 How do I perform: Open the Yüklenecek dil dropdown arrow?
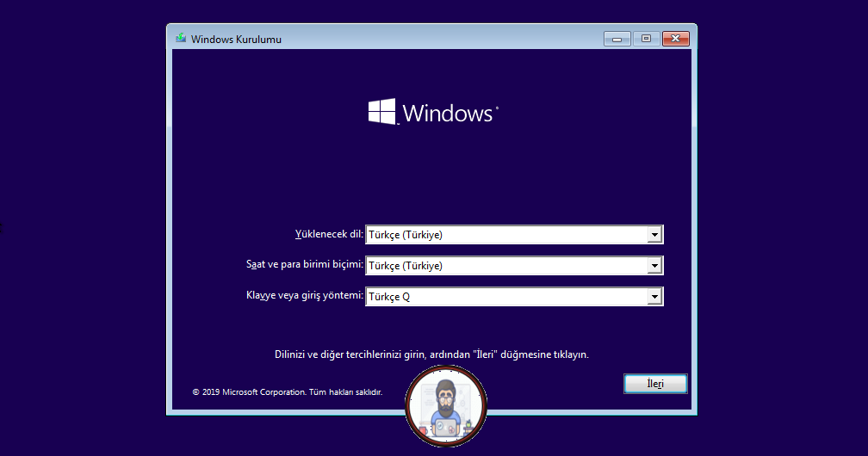click(654, 235)
